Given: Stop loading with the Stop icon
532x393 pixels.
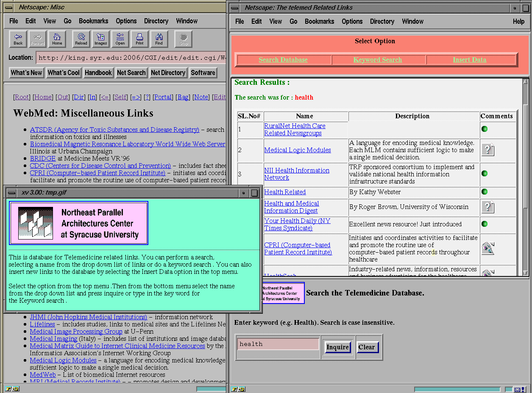Looking at the screenshot, I should (x=184, y=39).
